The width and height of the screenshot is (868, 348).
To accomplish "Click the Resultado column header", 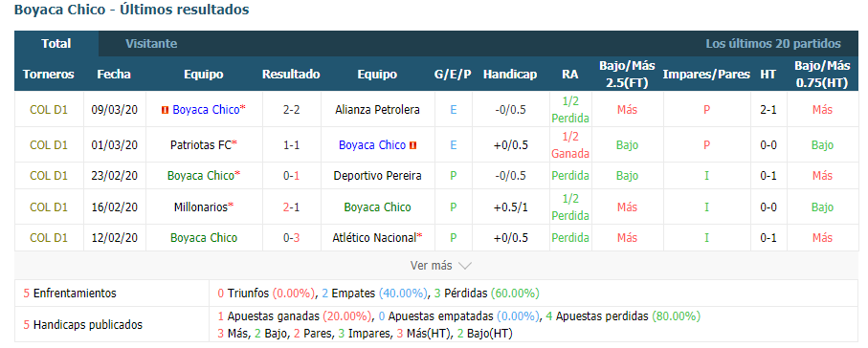I will [x=291, y=75].
